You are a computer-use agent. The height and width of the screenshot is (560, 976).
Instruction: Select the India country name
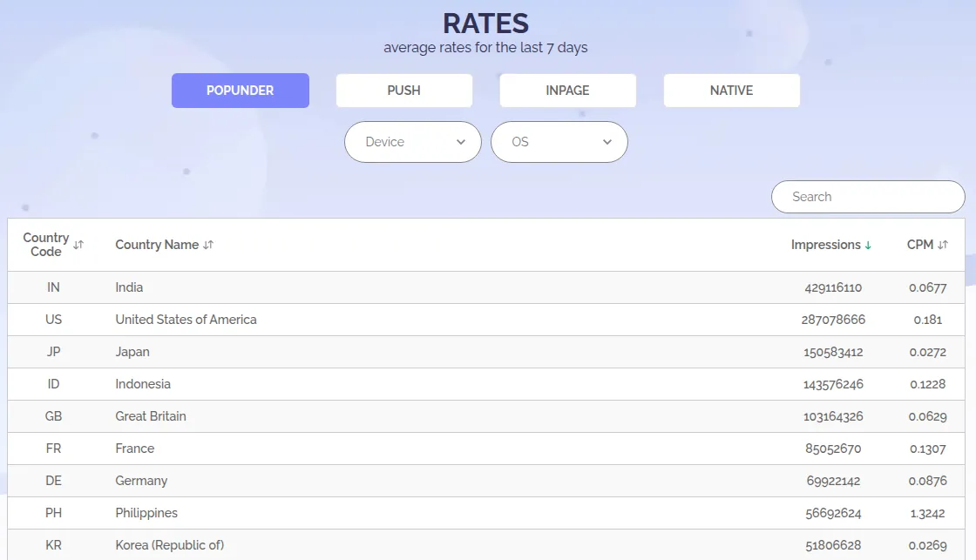(129, 287)
